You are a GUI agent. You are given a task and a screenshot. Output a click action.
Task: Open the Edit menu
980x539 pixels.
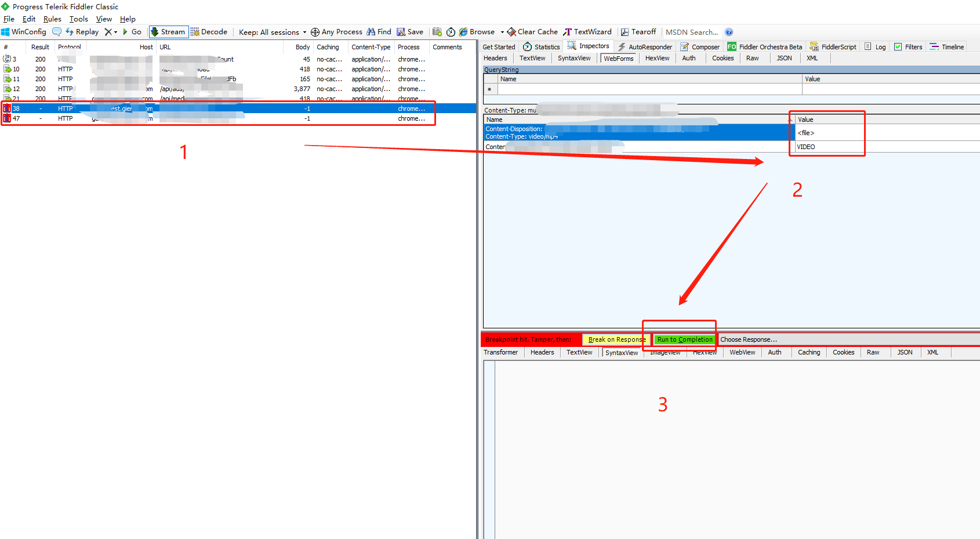(x=29, y=19)
